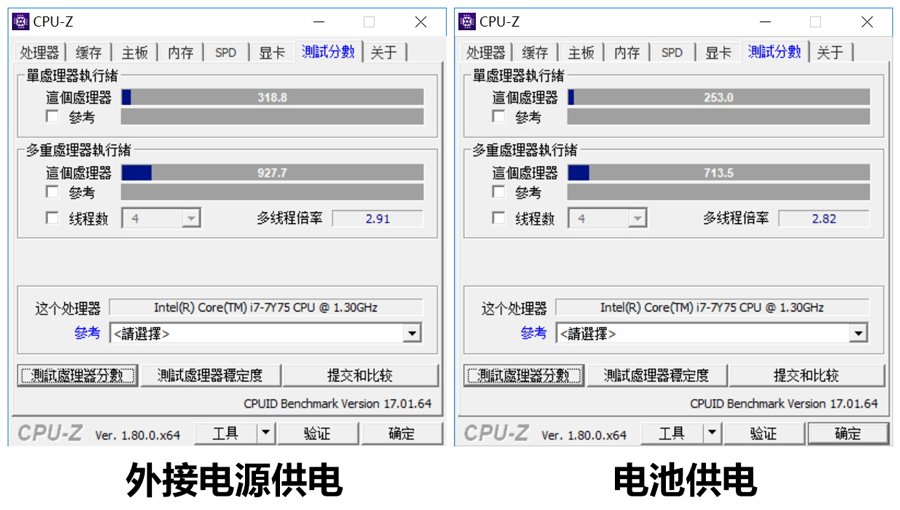Toggle 线程数 checkbox in the 2.82 ratio window
Screen dimensions: 900x510
pos(498,218)
